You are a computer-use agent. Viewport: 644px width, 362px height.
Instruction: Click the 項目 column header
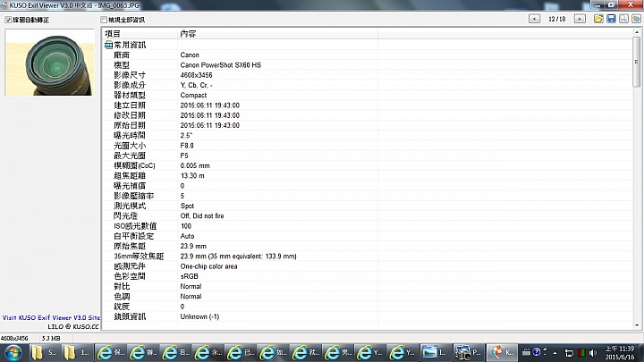click(x=140, y=34)
